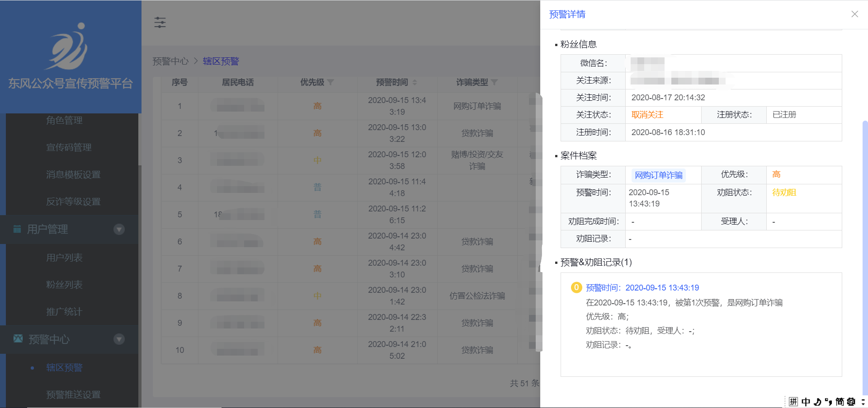
Task: Open 反诈等级设置 in the sidebar
Action: pos(73,202)
